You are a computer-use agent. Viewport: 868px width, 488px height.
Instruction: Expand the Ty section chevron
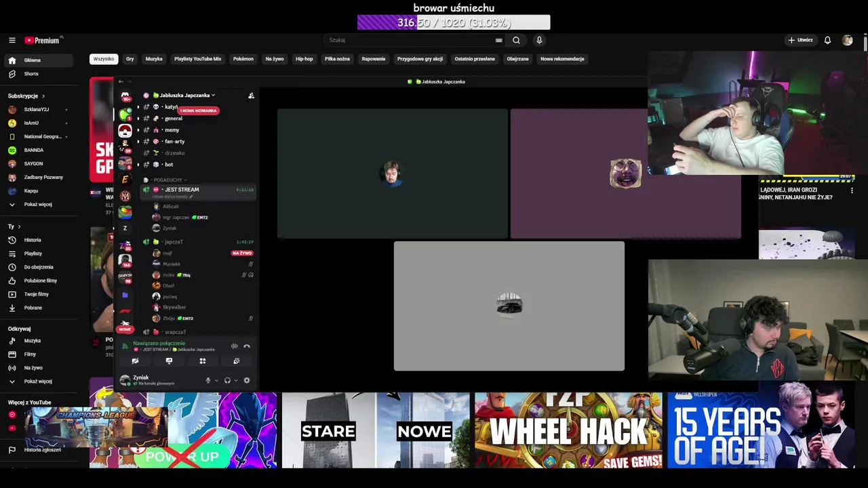click(19, 226)
